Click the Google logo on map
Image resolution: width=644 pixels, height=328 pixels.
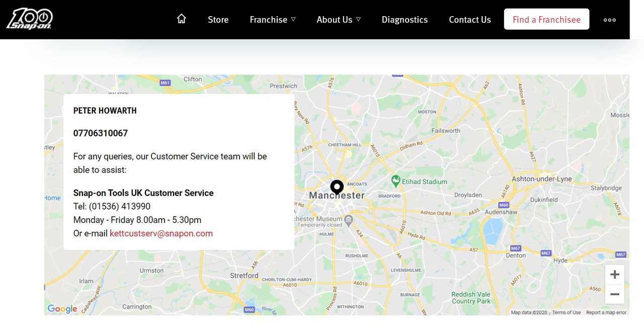click(x=62, y=309)
